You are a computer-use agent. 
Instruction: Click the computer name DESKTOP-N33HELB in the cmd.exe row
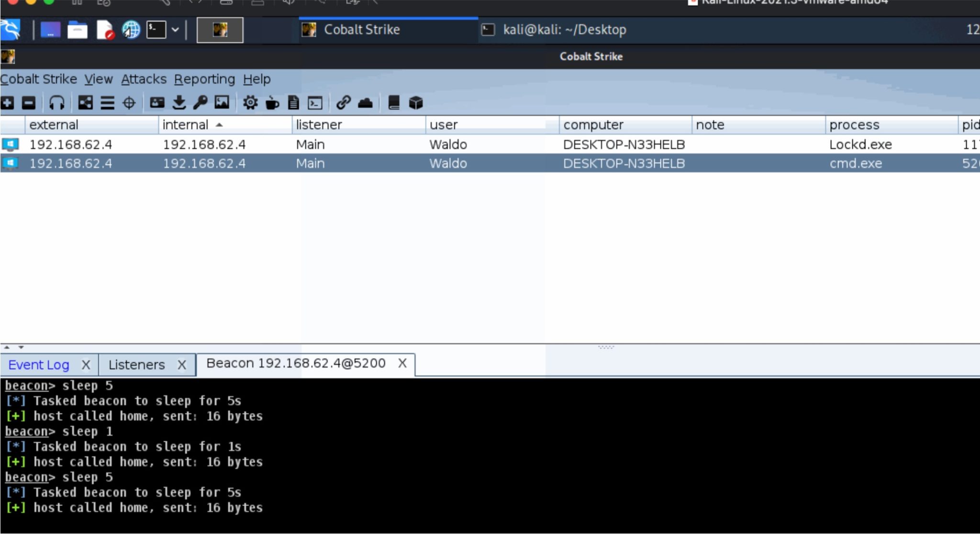[624, 163]
